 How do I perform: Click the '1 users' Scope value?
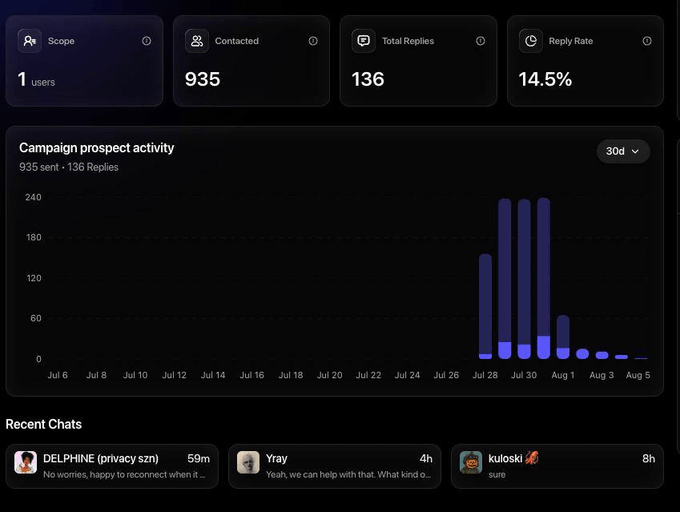point(36,80)
